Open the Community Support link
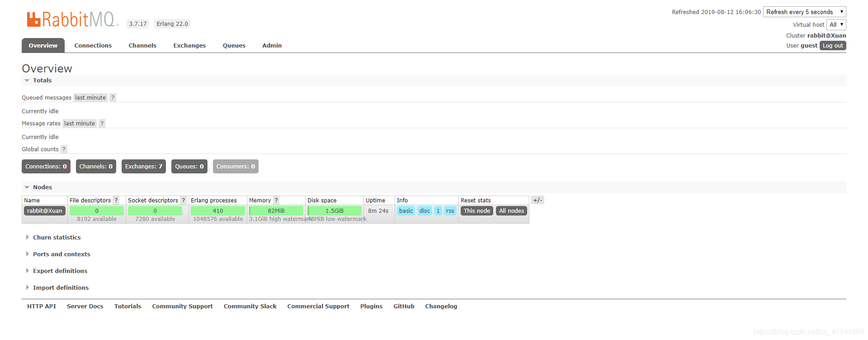The width and height of the screenshot is (868, 340). 183,306
